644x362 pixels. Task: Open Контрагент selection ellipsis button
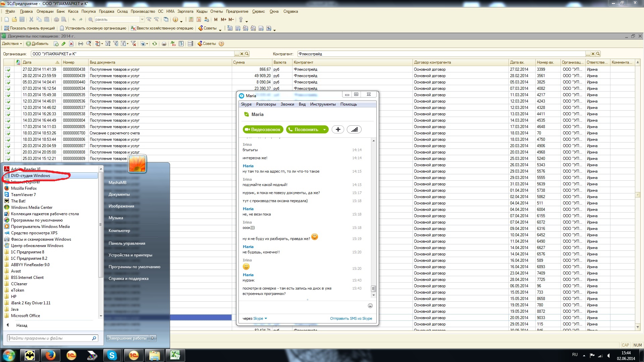(588, 54)
